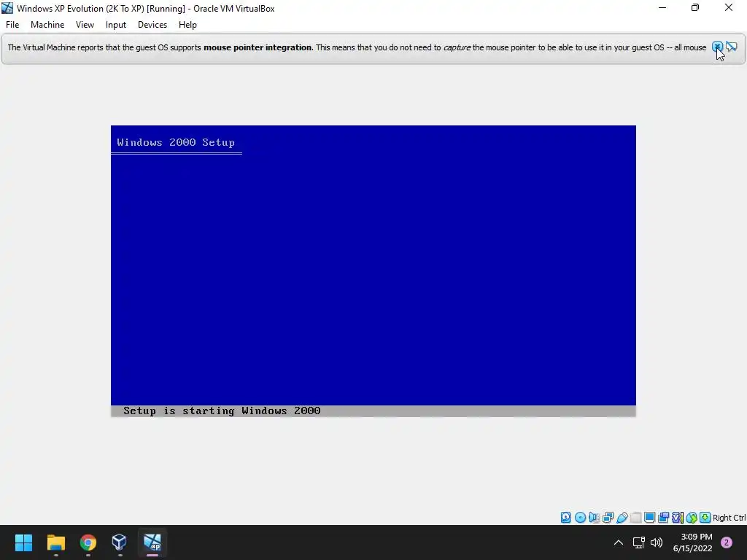Click the recording status indicator
The width and height of the screenshot is (747, 560).
click(x=663, y=517)
